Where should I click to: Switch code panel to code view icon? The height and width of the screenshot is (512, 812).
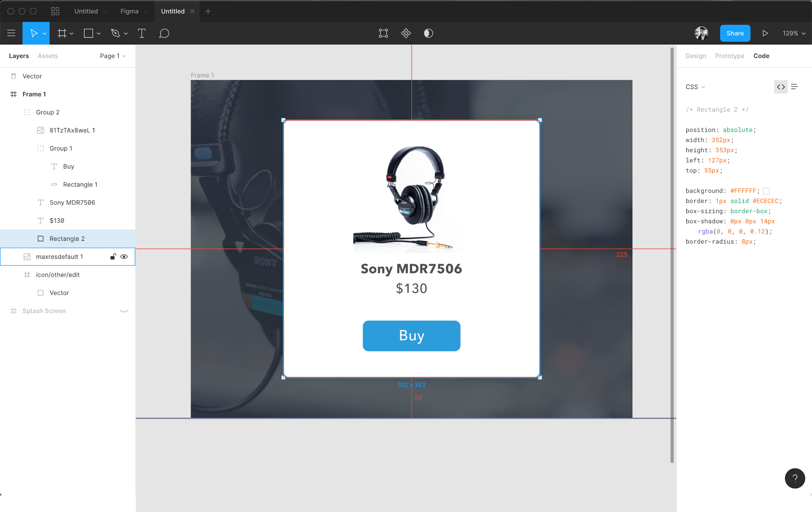tap(780, 87)
